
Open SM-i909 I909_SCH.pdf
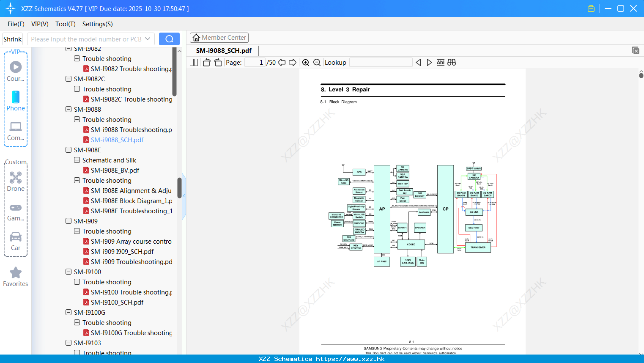(118, 251)
